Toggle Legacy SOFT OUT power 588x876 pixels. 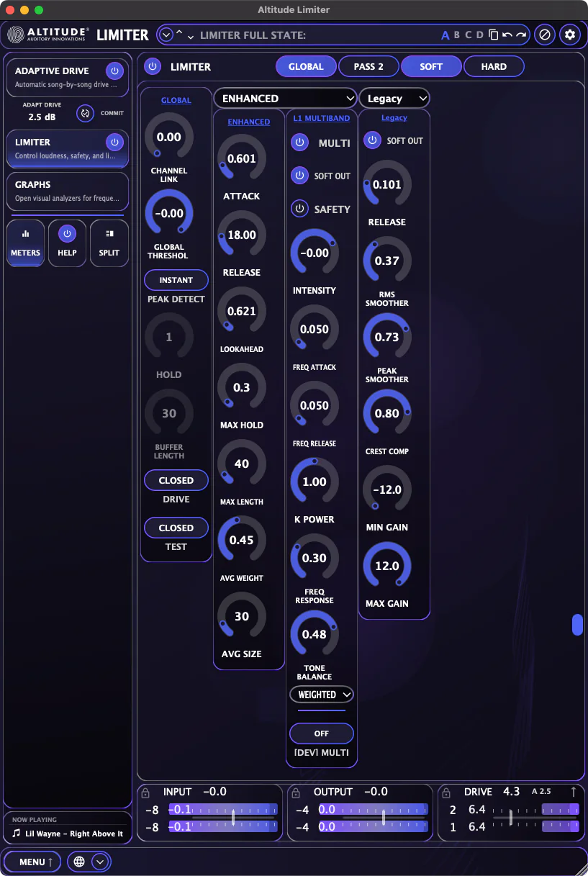(x=372, y=140)
